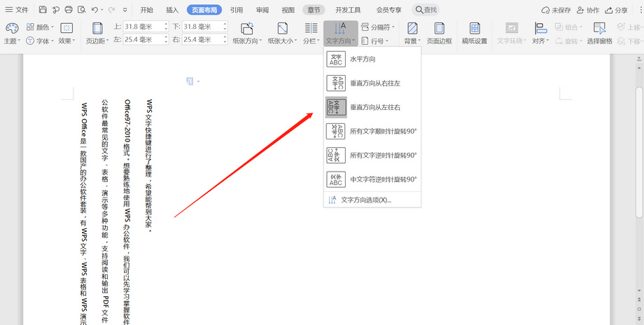Open the 开发工具 tab
Viewport: 644px width, 325px height.
[x=348, y=10]
